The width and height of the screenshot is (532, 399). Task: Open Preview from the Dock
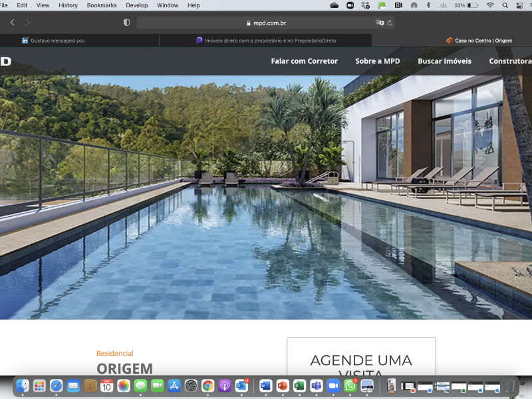(367, 386)
